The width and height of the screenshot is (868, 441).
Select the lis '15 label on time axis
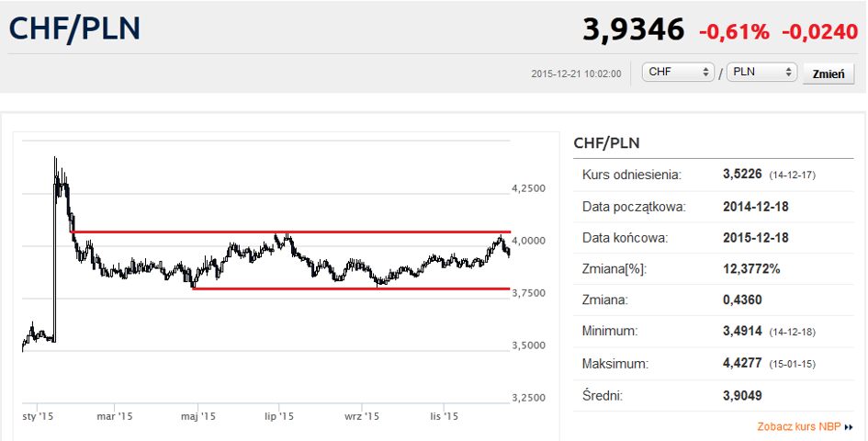click(445, 416)
